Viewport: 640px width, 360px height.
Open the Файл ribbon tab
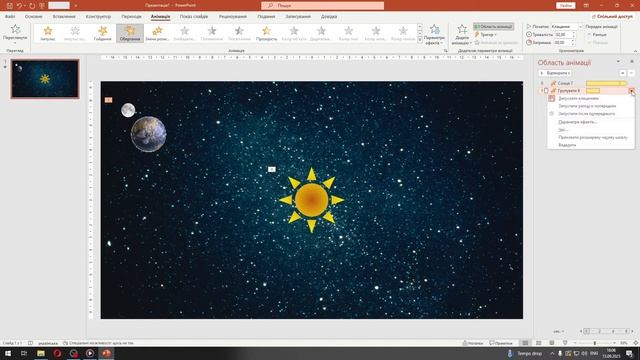tap(10, 17)
